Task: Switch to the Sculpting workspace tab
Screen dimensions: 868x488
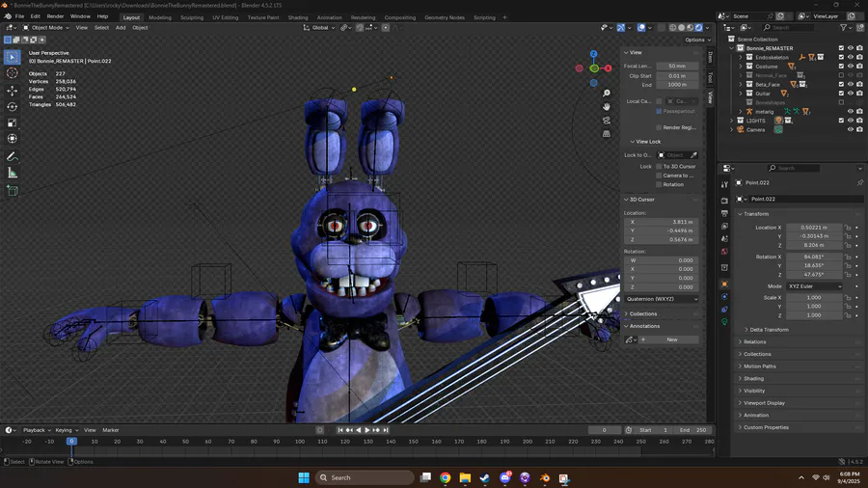Action: pos(192,17)
